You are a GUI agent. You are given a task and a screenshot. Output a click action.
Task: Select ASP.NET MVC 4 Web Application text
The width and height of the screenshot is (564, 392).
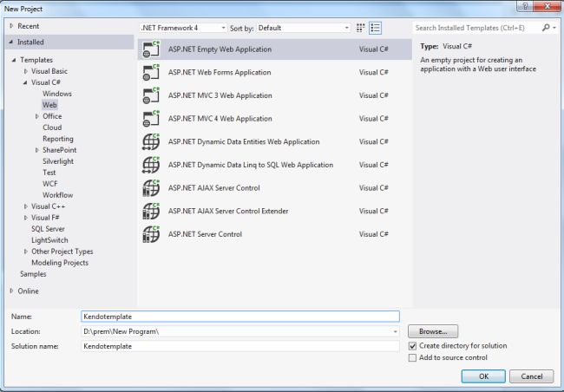pos(220,119)
